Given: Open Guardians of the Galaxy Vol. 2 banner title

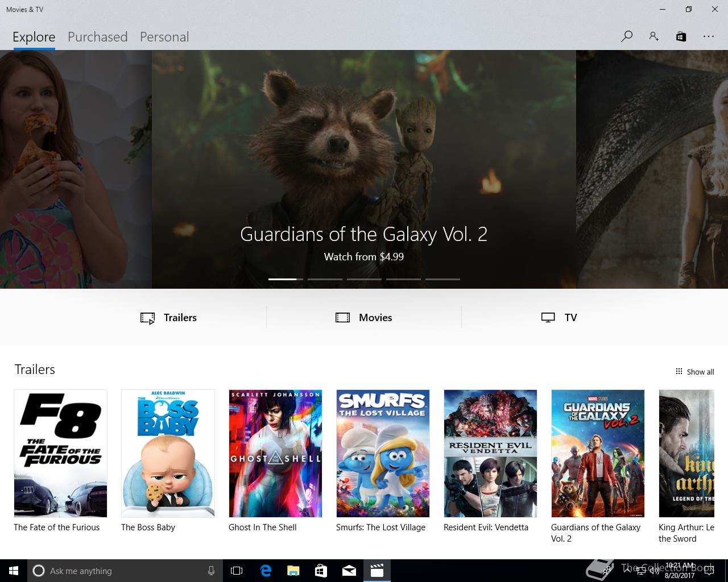Looking at the screenshot, I should (364, 234).
